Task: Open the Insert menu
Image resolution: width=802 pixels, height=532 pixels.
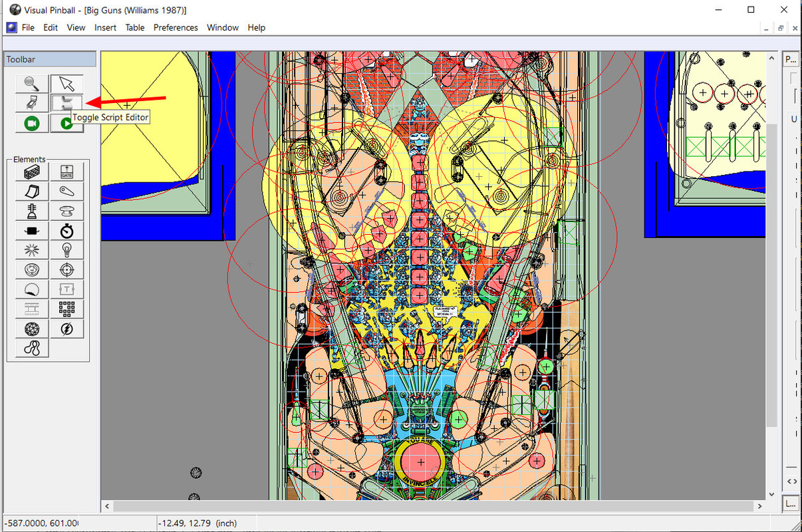Action: [x=105, y=27]
